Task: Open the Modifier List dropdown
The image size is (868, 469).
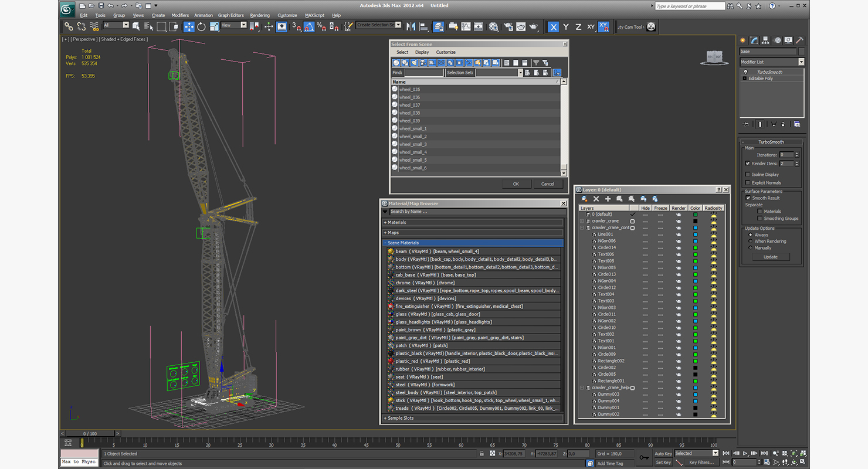Action: click(801, 62)
